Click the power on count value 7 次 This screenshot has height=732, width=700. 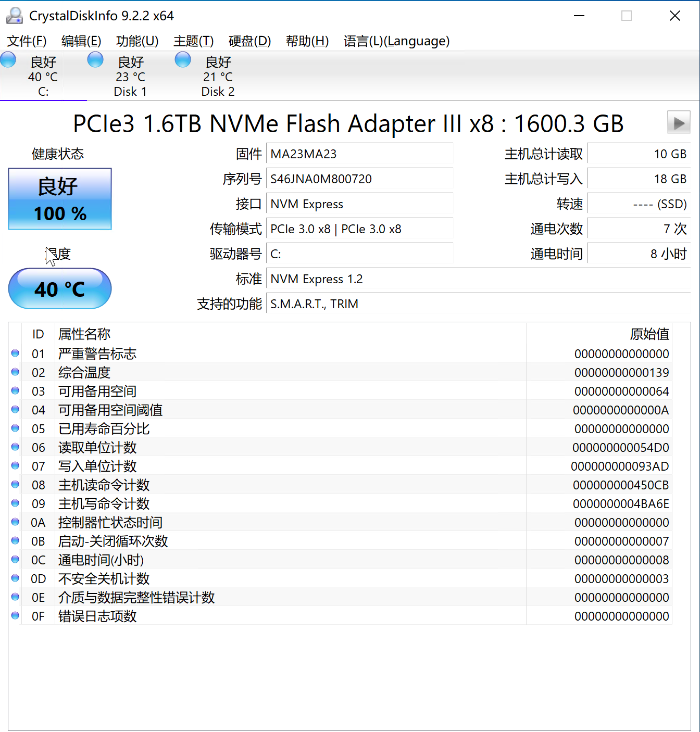coord(639,229)
